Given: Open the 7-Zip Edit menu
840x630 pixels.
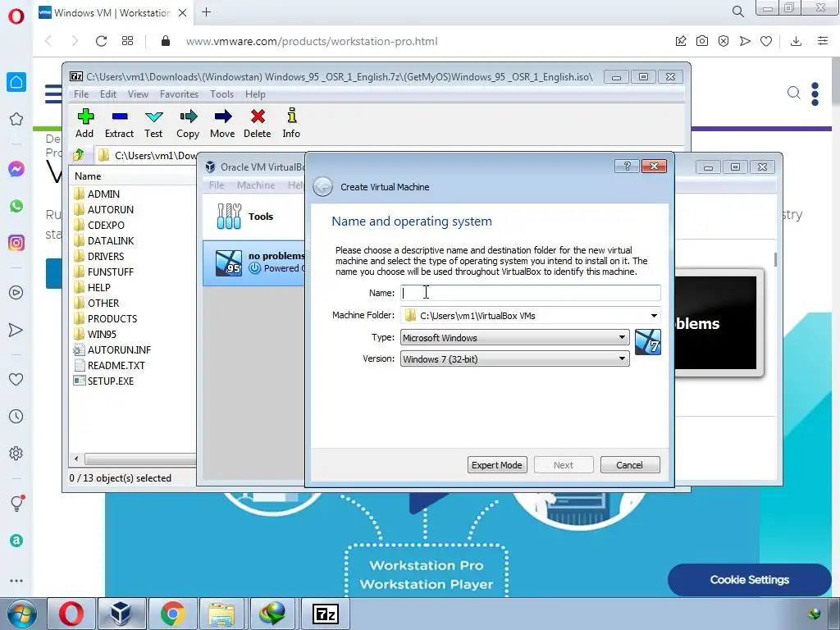Looking at the screenshot, I should point(108,94).
